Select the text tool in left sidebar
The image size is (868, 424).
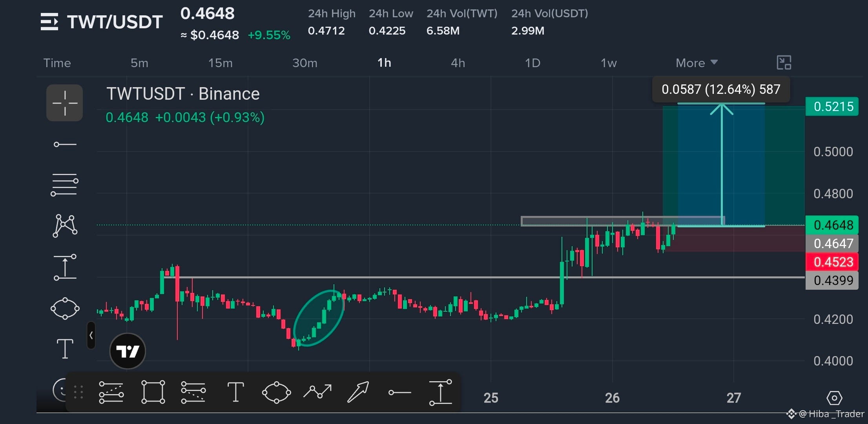(x=65, y=349)
